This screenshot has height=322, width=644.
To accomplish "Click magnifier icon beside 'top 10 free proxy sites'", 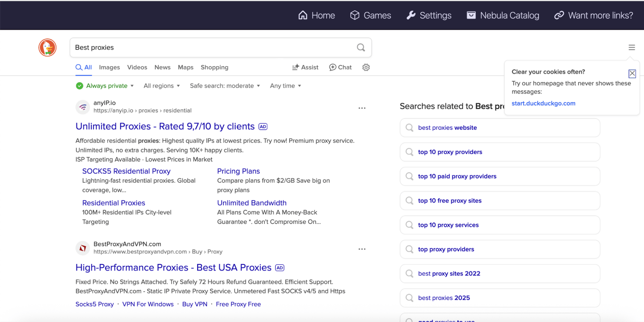I will (x=409, y=200).
